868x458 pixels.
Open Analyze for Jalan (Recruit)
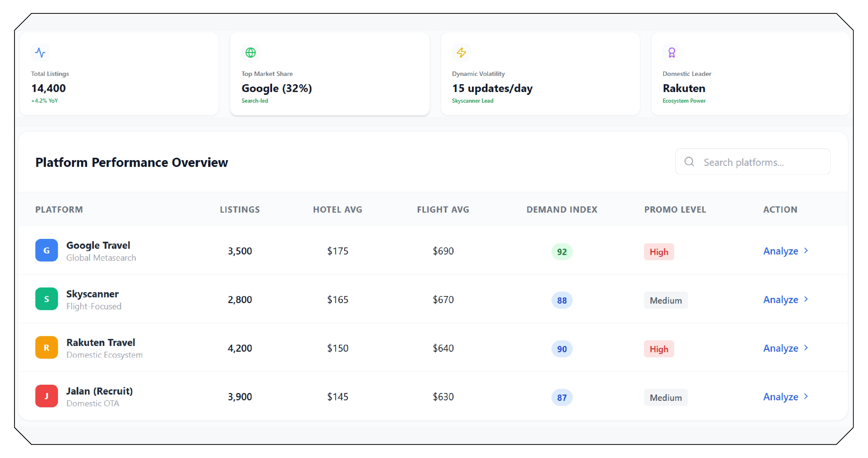pyautogui.click(x=785, y=397)
